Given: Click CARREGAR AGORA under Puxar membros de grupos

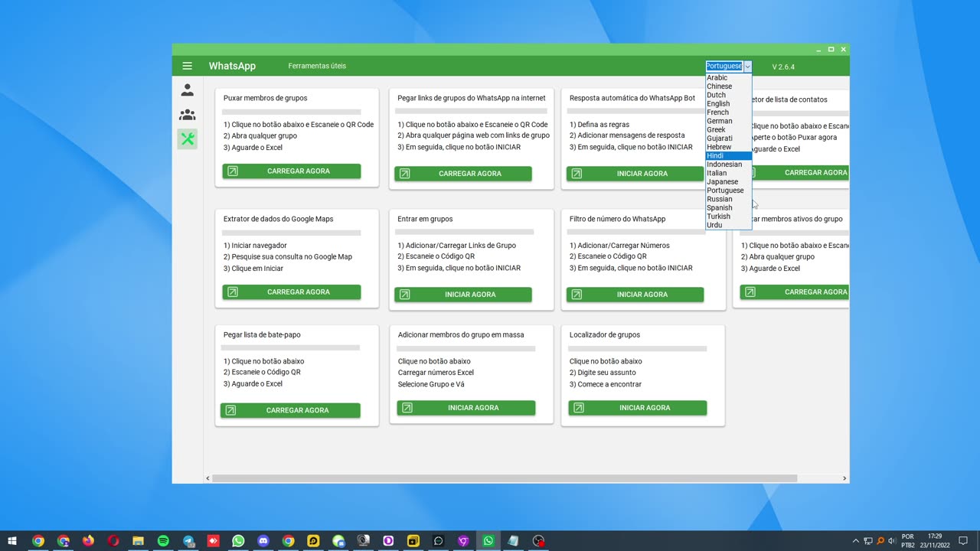Looking at the screenshot, I should pos(292,171).
